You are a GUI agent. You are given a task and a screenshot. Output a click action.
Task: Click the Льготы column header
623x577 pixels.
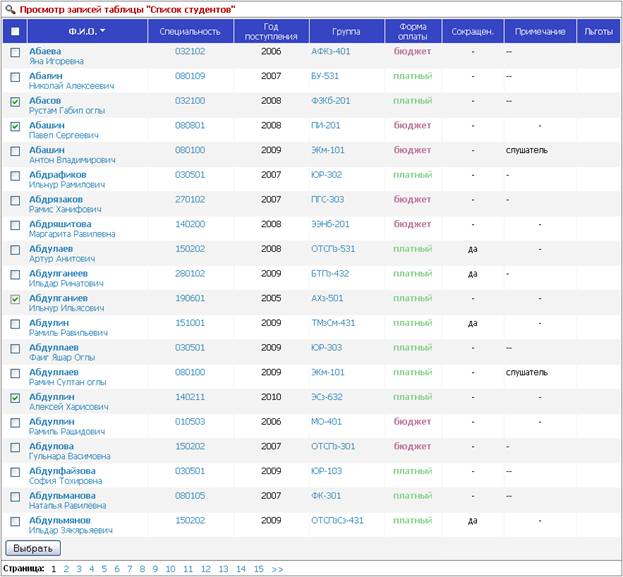(x=598, y=31)
